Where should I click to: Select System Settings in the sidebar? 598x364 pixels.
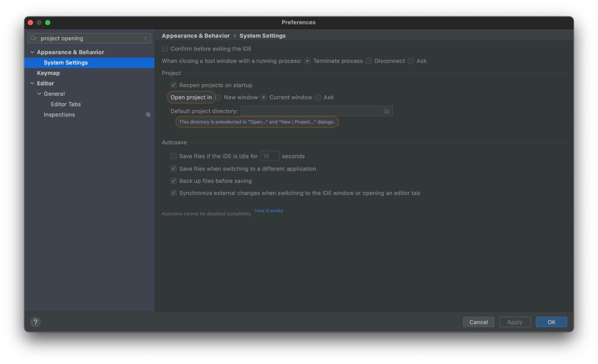tap(90, 63)
